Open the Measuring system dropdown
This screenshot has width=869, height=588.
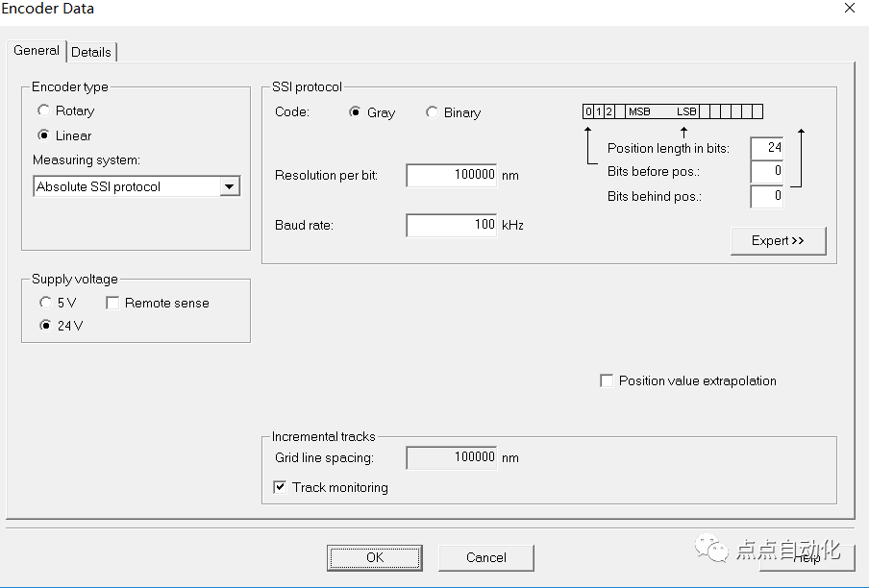click(x=230, y=186)
